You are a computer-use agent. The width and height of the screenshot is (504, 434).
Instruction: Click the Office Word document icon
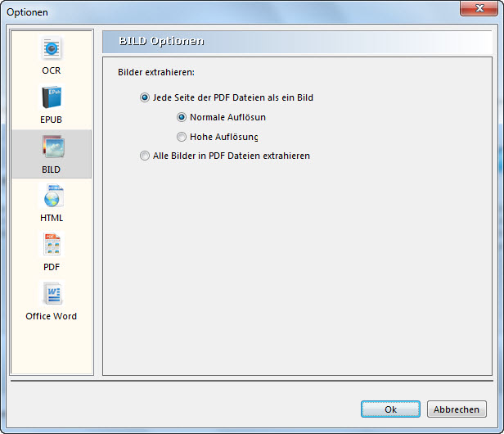[52, 294]
